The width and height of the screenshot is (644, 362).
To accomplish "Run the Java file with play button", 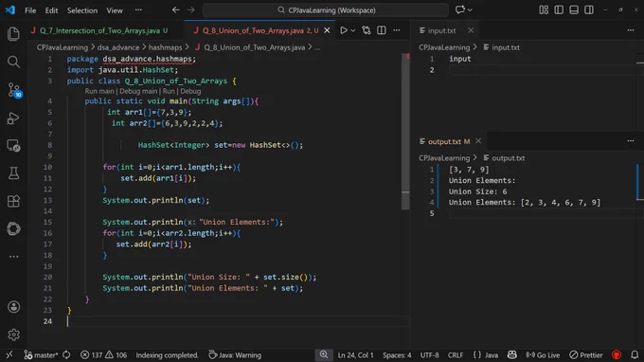I will coord(344,30).
